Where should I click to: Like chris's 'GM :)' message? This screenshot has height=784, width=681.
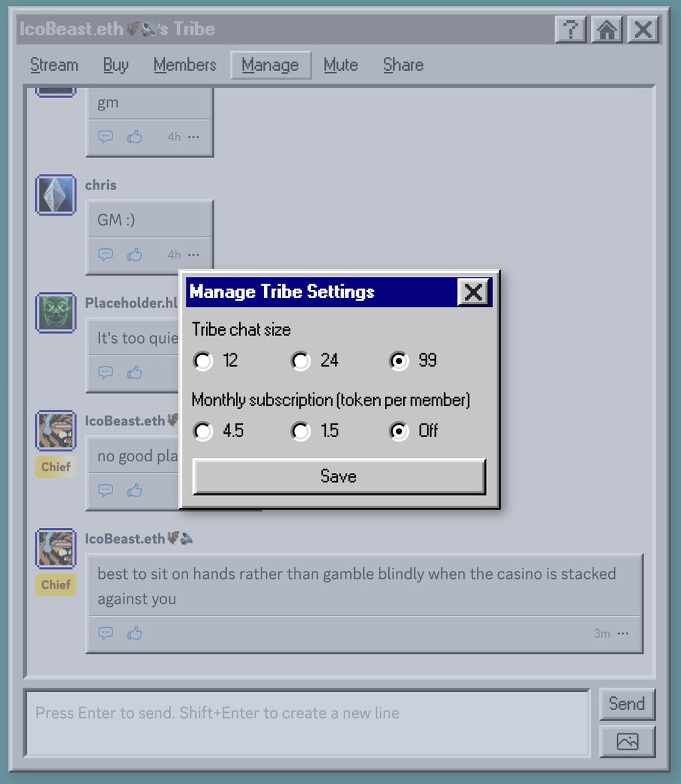[135, 254]
